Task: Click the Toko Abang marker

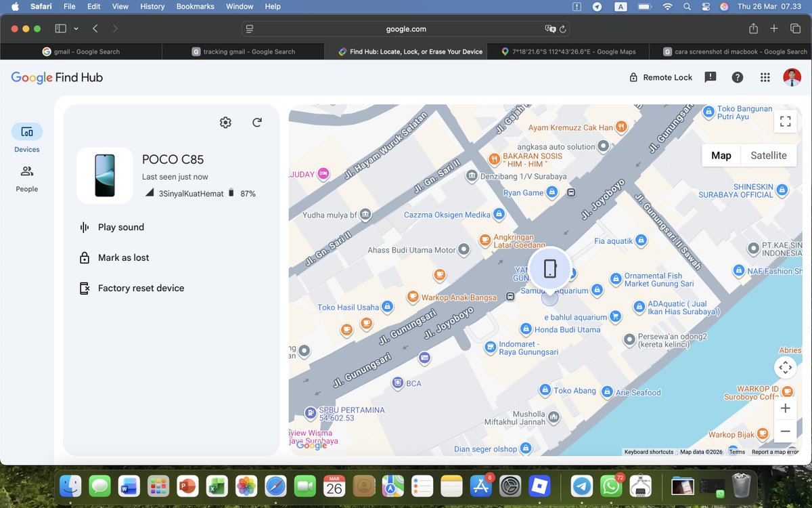Action: tap(545, 390)
